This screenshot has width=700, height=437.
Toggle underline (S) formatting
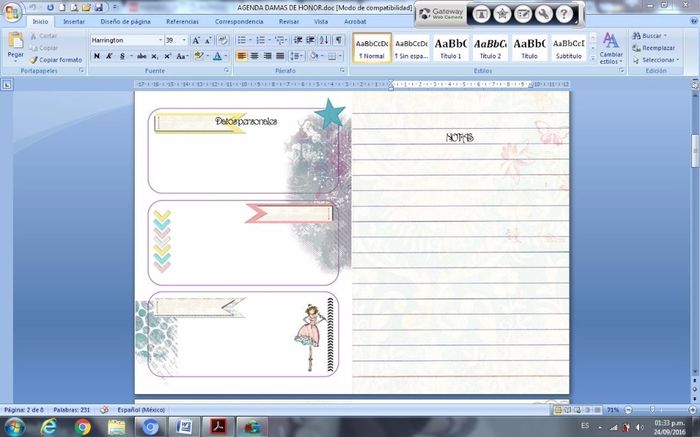point(122,56)
